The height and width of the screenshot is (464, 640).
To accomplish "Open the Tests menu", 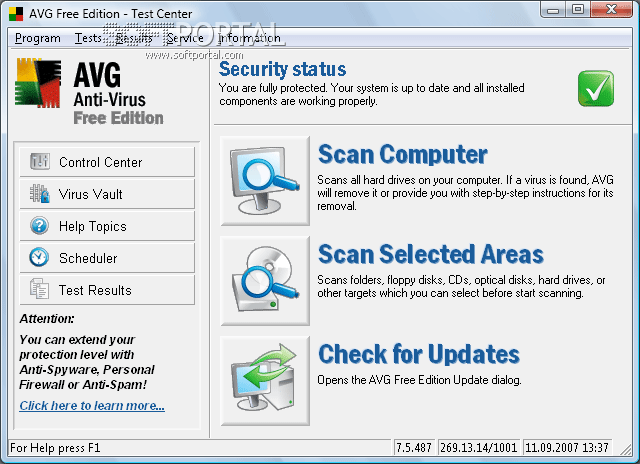I will 88,38.
